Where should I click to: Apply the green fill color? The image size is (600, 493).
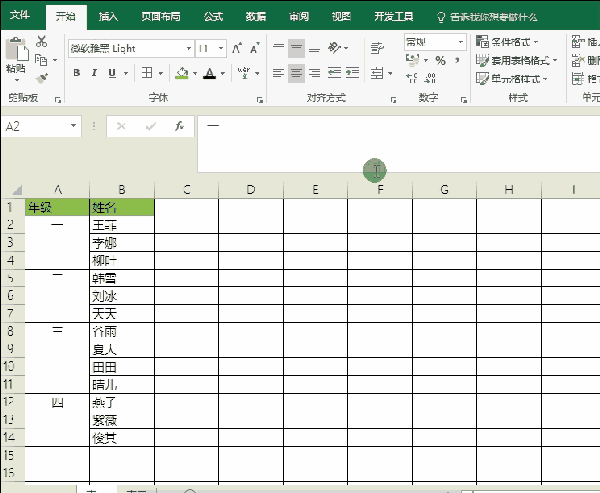click(182, 73)
